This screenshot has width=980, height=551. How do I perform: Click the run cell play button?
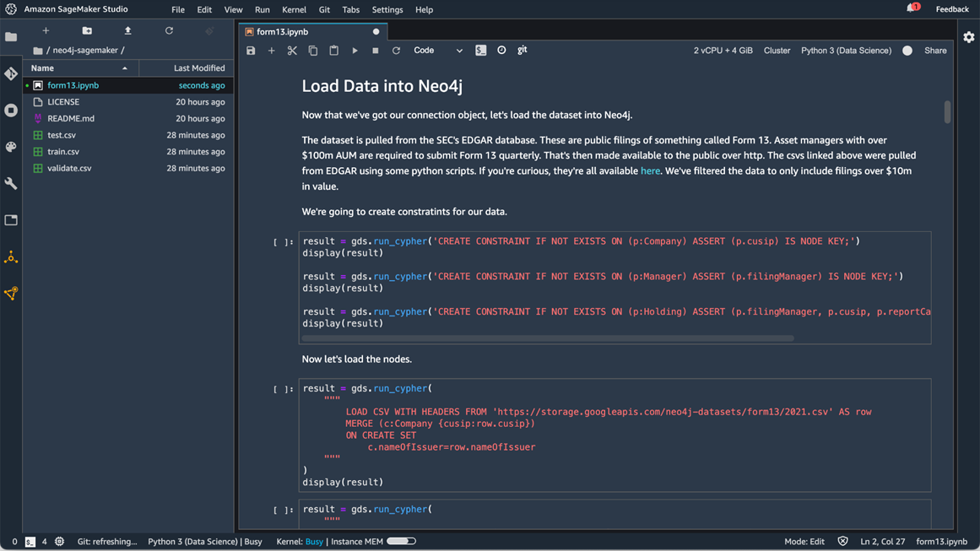(355, 51)
